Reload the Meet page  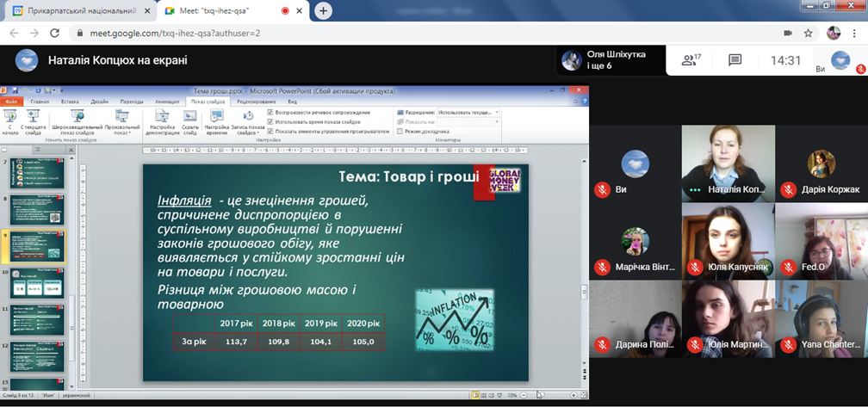(54, 33)
